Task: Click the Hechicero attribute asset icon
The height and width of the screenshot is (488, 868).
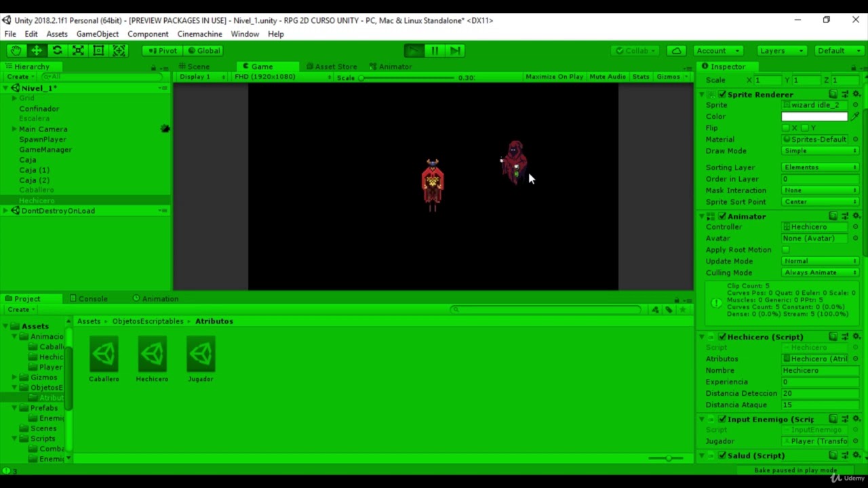Action: (x=152, y=354)
